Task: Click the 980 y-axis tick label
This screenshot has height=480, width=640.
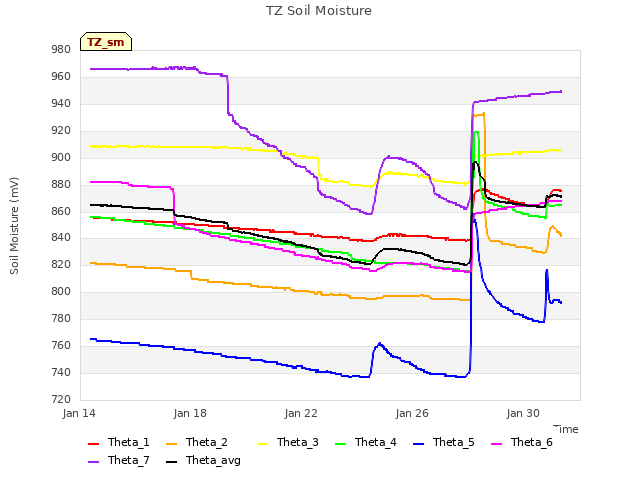Action: (61, 50)
